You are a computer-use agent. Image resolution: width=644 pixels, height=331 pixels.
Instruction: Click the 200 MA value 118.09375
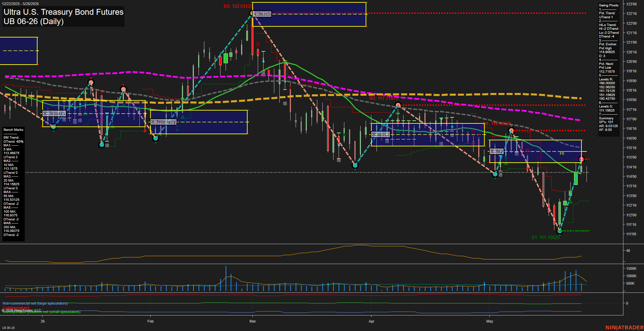tap(11, 231)
